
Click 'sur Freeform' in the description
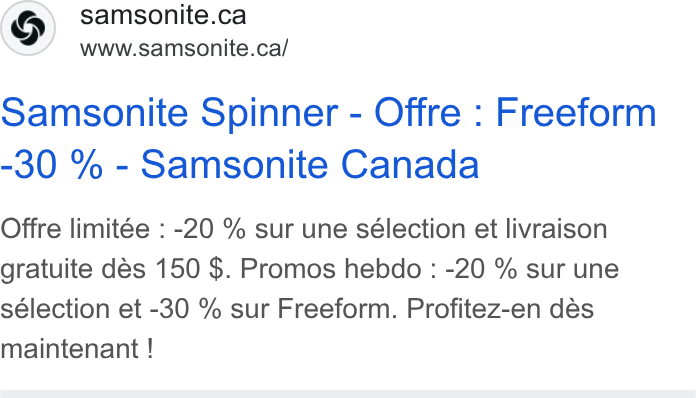click(313, 309)
